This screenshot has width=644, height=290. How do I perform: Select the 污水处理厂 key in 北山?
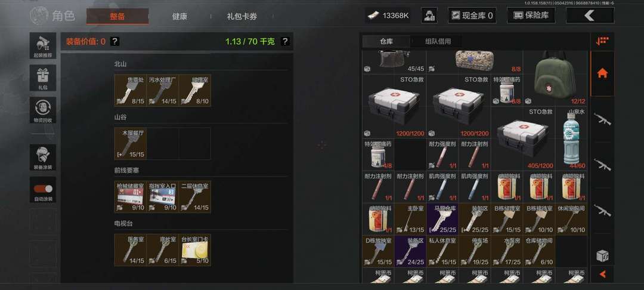click(163, 90)
